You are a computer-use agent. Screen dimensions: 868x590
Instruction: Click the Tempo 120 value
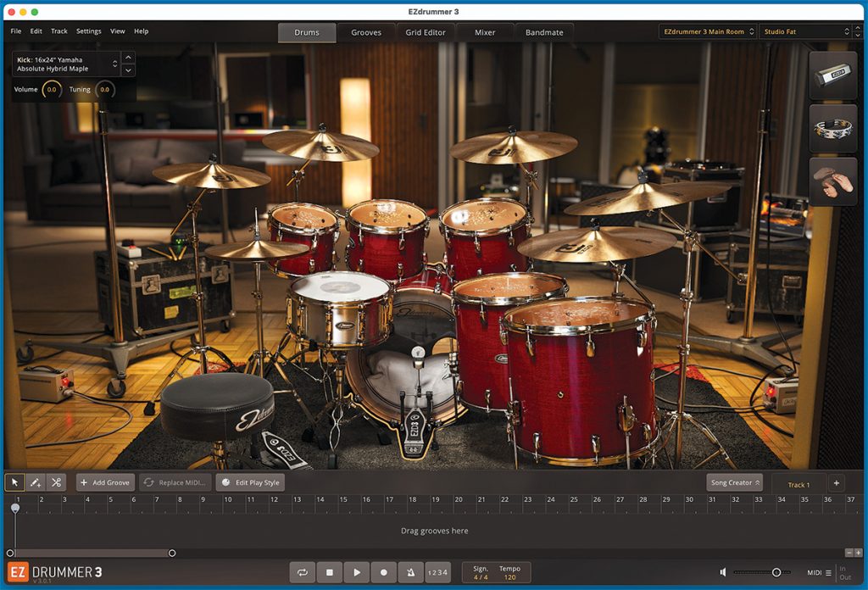coord(509,577)
